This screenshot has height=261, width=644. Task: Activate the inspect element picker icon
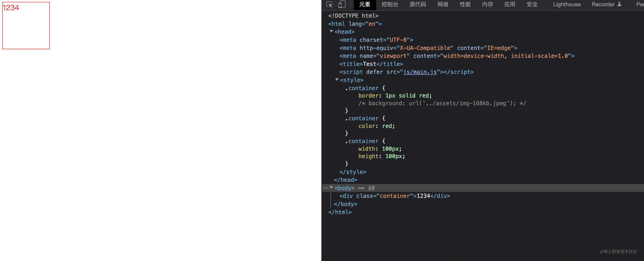click(329, 4)
